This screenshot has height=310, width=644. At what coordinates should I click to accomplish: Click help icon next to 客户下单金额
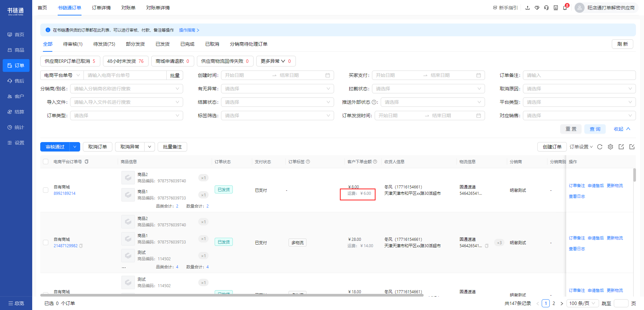tap(375, 162)
